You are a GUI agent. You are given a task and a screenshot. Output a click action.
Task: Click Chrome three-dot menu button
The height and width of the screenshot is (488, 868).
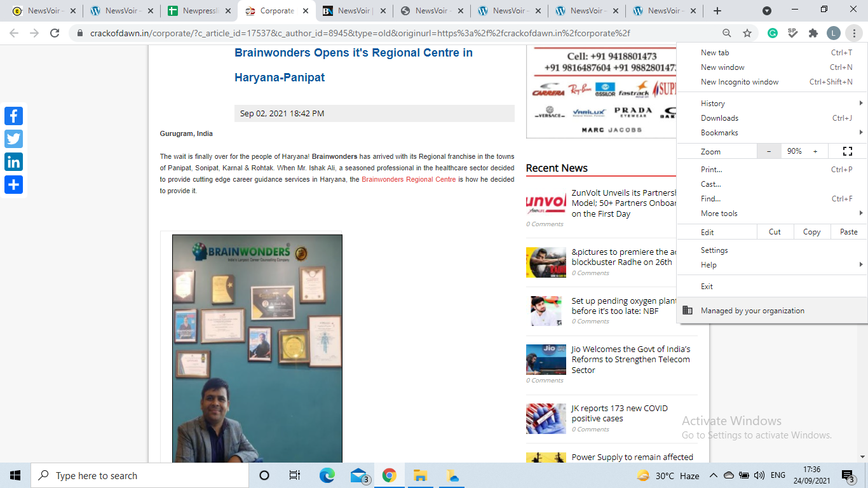point(854,33)
